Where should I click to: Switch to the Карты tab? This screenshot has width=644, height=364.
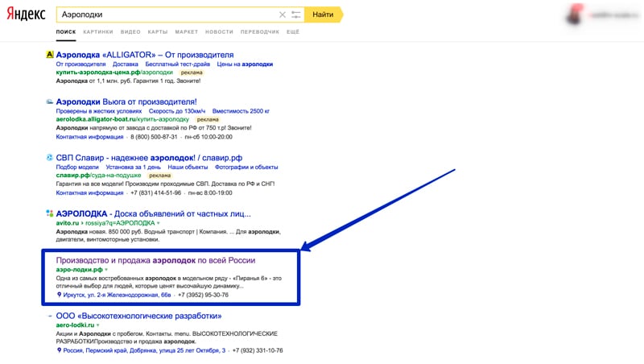click(x=158, y=32)
